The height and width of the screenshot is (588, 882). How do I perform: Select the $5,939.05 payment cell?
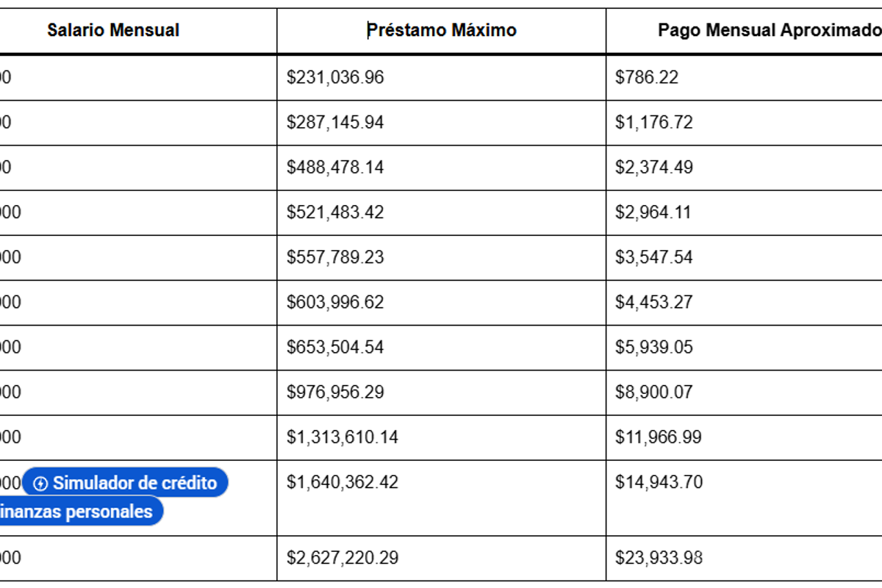pyautogui.click(x=654, y=347)
